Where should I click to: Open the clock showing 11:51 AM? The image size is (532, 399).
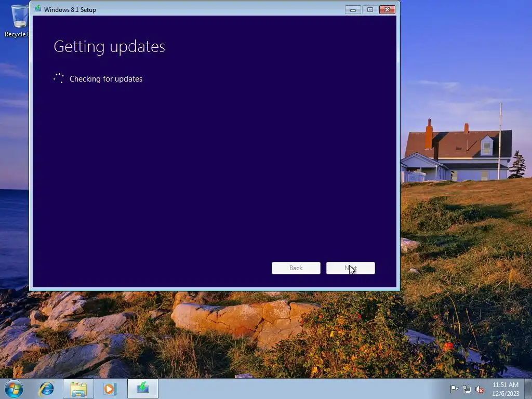pyautogui.click(x=506, y=389)
